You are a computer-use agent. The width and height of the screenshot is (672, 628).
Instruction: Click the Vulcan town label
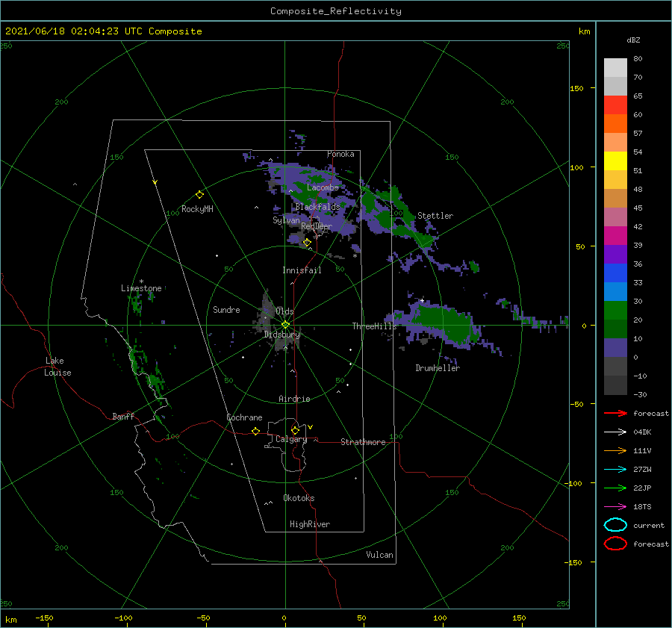(380, 555)
